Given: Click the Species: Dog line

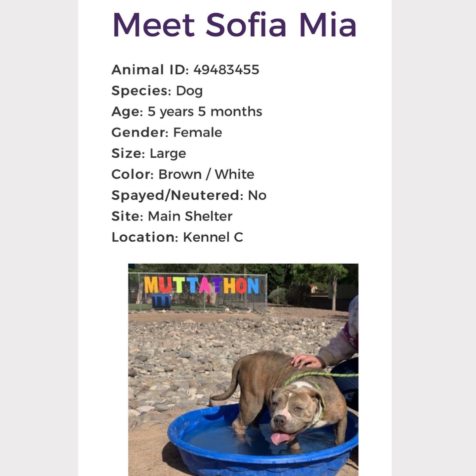Looking at the screenshot, I should tap(157, 91).
